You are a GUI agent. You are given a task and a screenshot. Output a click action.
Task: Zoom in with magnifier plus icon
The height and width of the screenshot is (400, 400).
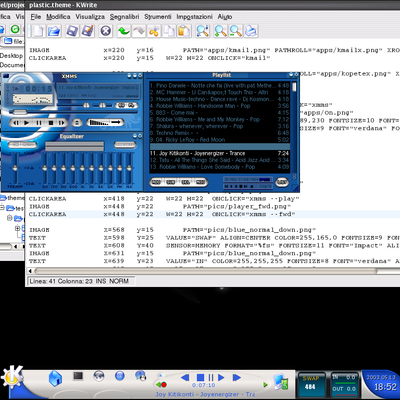coord(220,31)
